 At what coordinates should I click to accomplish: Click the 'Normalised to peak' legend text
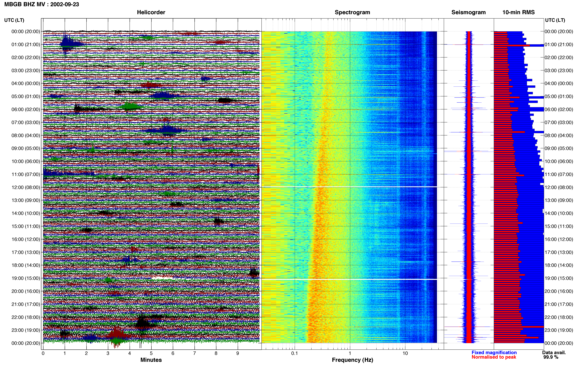(x=494, y=357)
